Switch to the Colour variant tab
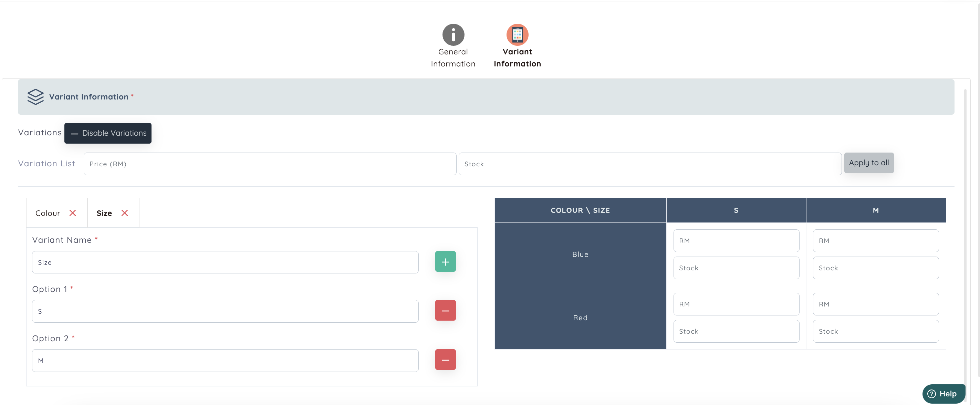980x405 pixels. 48,214
